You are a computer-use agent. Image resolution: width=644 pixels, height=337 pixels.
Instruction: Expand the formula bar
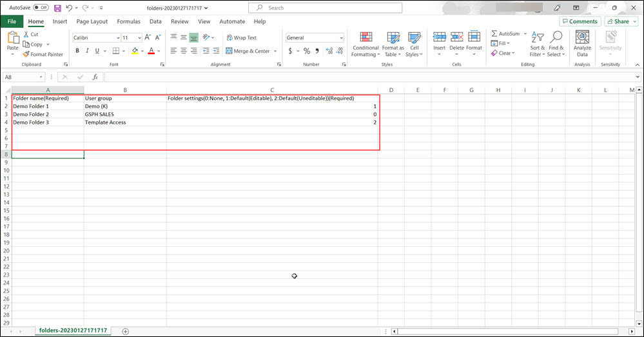[x=638, y=77]
